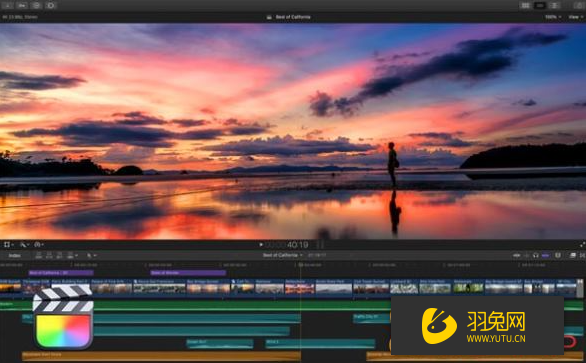Image resolution: width=586 pixels, height=363 pixels.
Task: Toggle audio skimming
Action: [527, 256]
